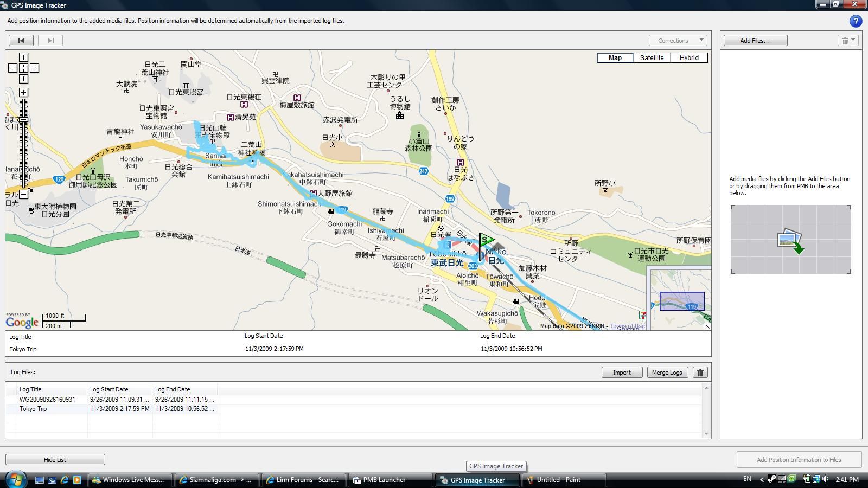Open the Corrections dropdown
868x488 pixels.
tap(678, 41)
